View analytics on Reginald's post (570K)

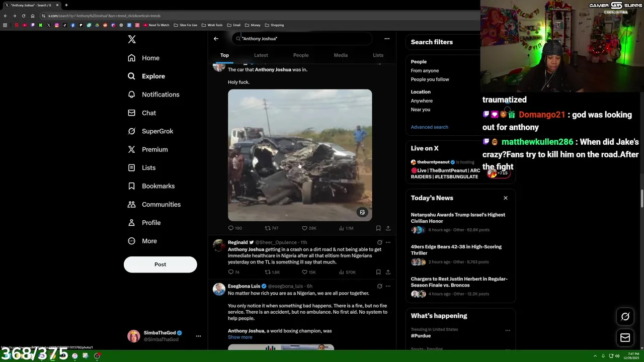(x=347, y=272)
